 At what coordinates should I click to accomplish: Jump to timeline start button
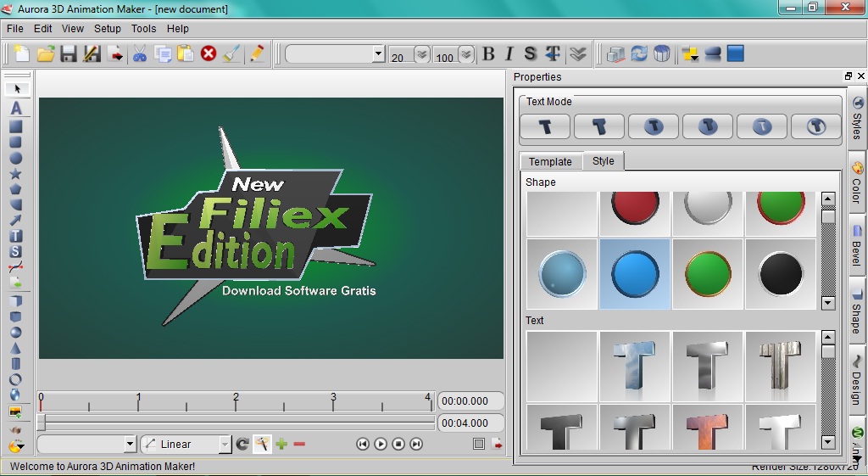(x=363, y=444)
